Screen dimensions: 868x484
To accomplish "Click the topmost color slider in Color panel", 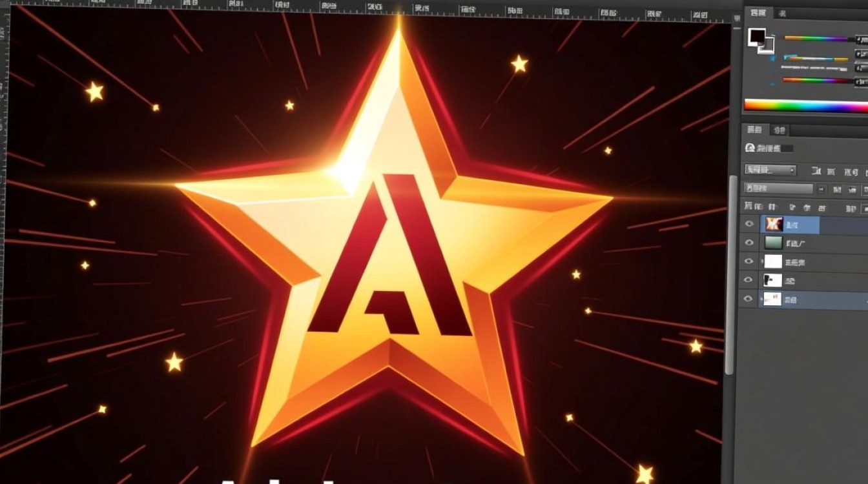I will pyautogui.click(x=818, y=39).
